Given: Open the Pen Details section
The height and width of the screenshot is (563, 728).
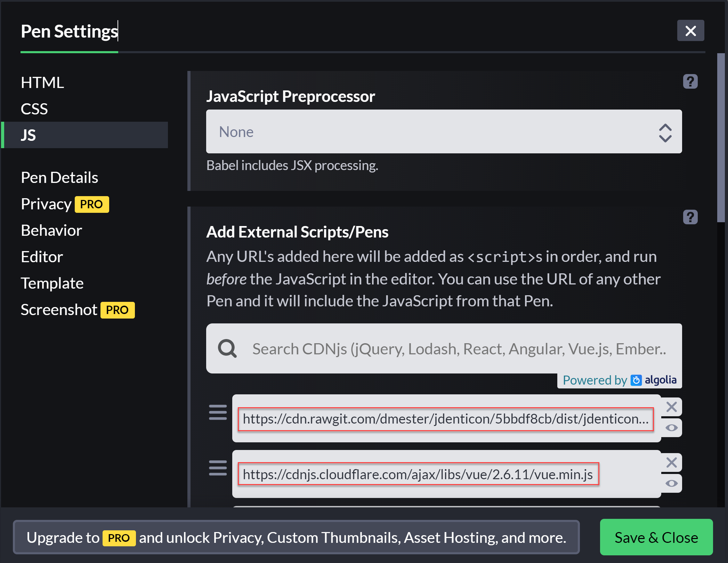Looking at the screenshot, I should [59, 178].
